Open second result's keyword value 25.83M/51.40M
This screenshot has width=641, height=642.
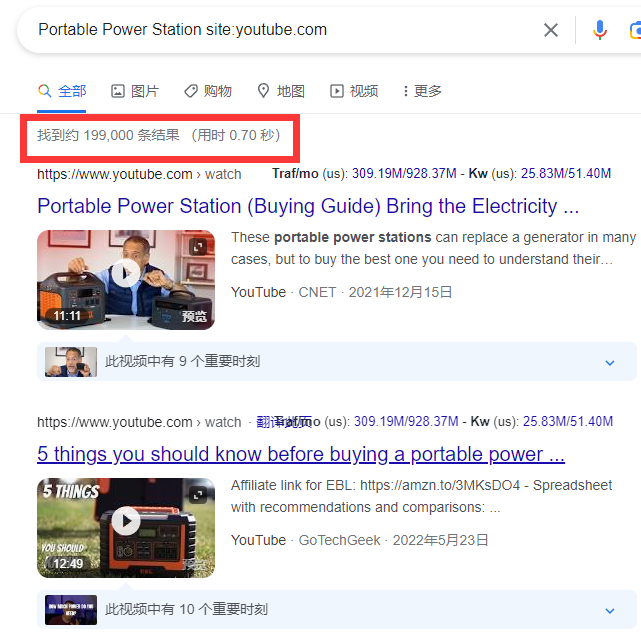(x=568, y=421)
